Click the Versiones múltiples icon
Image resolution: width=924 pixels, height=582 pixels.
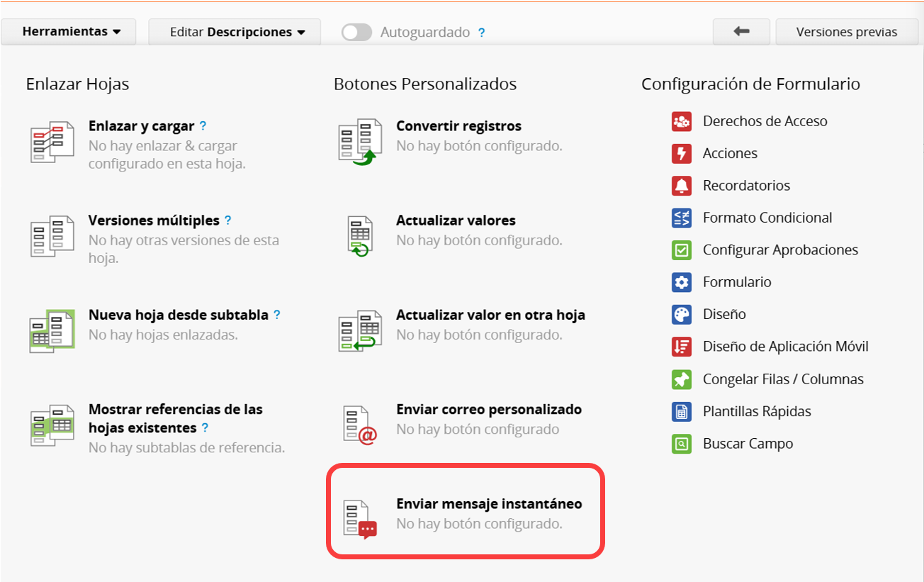[52, 236]
